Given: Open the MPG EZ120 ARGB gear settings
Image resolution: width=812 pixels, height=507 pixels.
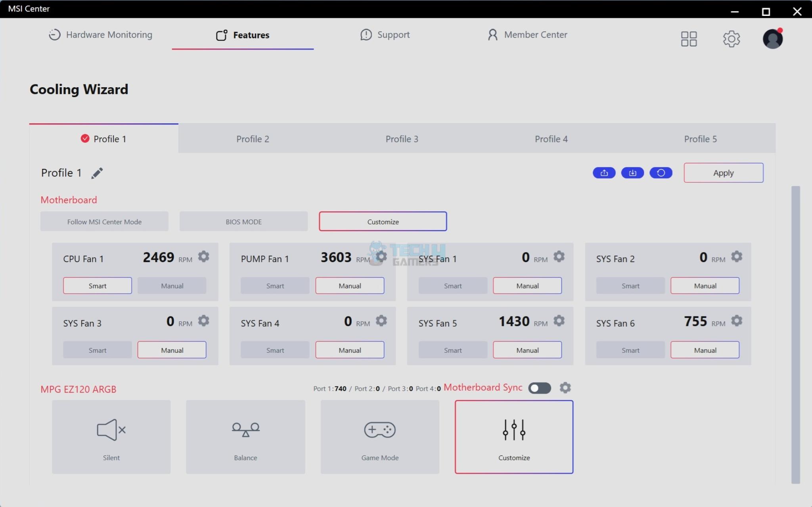Looking at the screenshot, I should click(565, 388).
